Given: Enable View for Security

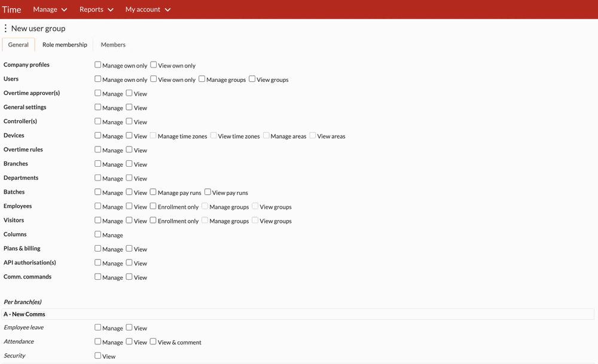Looking at the screenshot, I should coord(98,355).
